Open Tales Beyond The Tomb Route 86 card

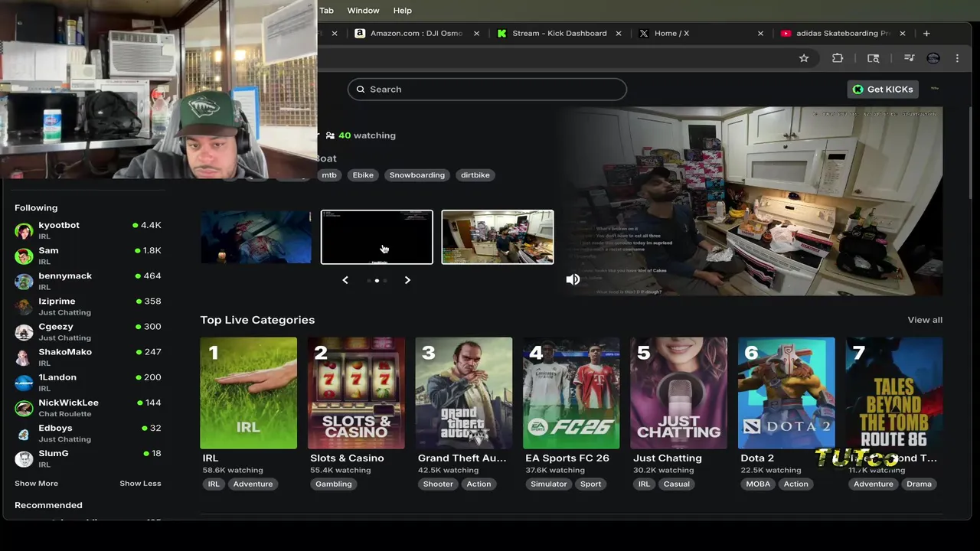pos(893,393)
